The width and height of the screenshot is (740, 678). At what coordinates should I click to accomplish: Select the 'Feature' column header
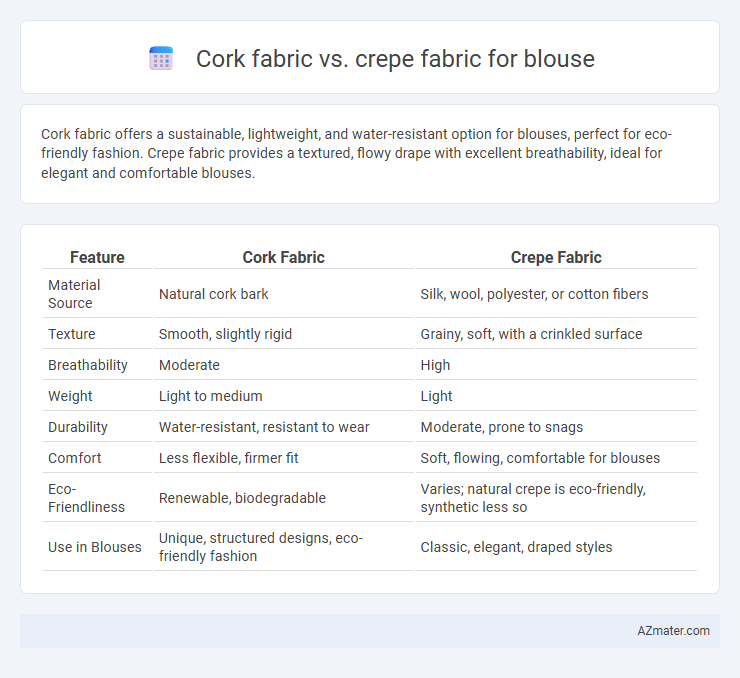pyautogui.click(x=97, y=257)
